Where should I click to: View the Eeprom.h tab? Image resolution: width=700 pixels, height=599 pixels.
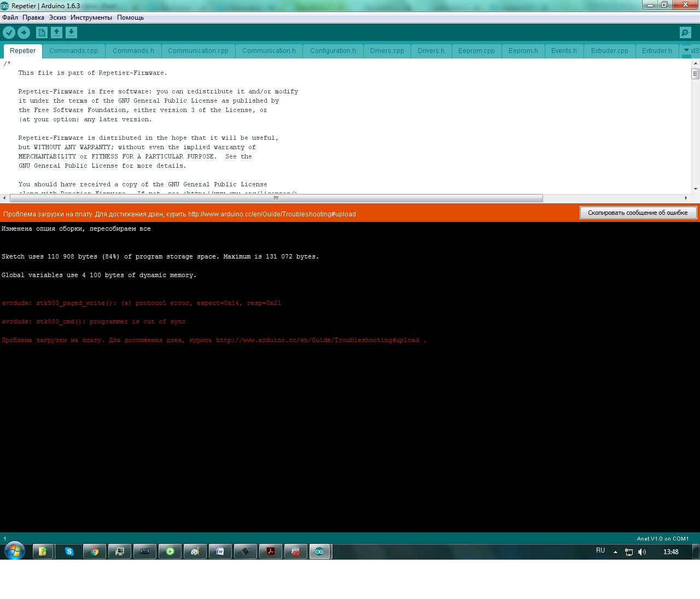(523, 51)
